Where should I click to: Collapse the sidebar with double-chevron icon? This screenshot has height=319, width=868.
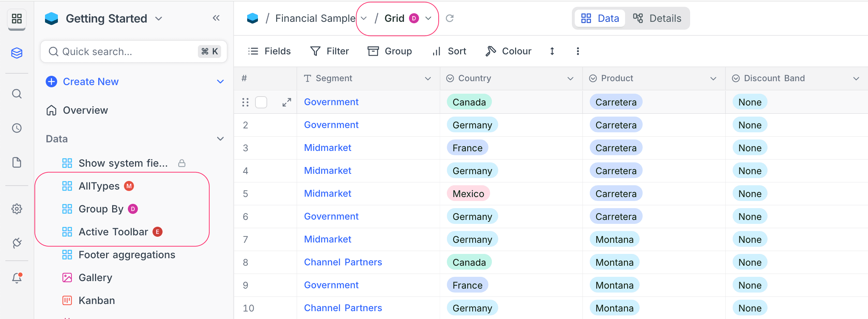(216, 18)
